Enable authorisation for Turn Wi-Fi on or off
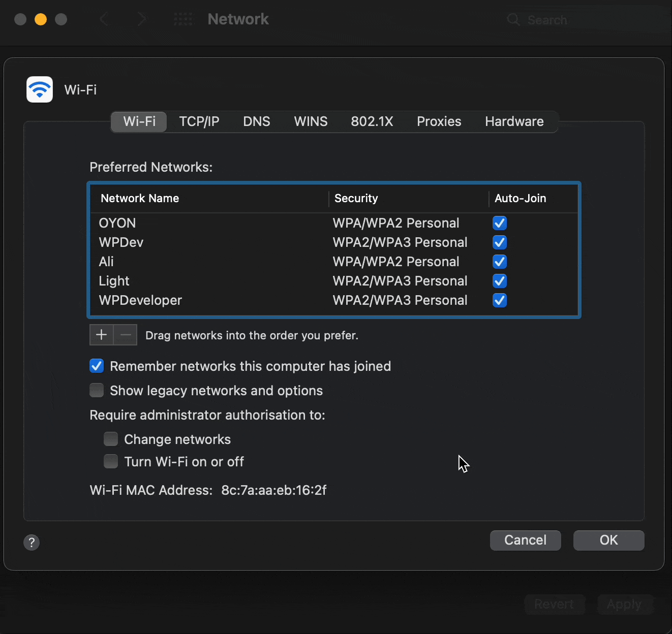 (110, 461)
